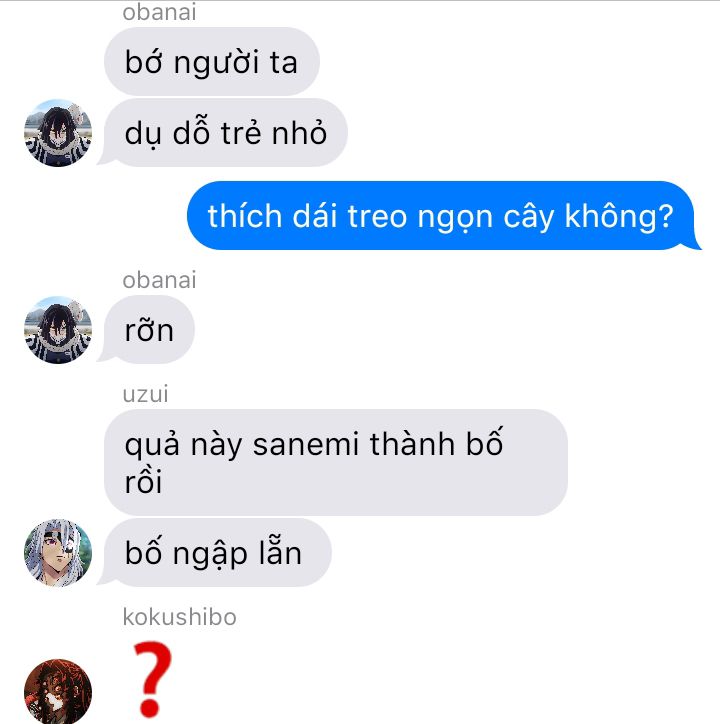
Task: Tap the "kokushibo" sender name label
Action: point(180,617)
